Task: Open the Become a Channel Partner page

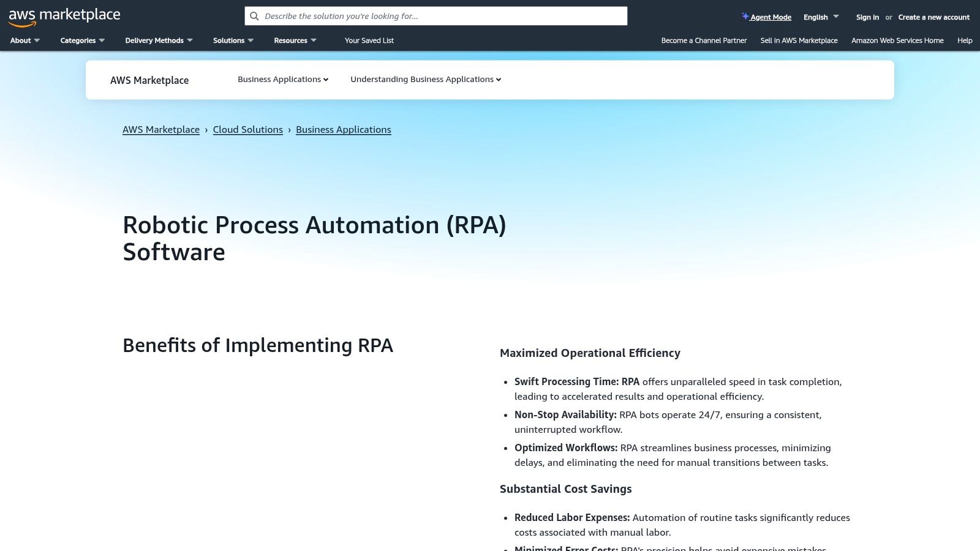Action: (703, 40)
